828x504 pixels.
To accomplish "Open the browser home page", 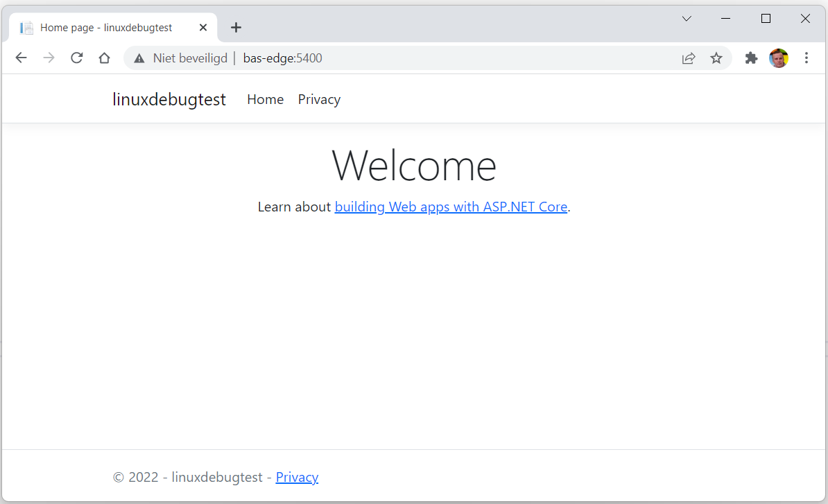I will (x=104, y=58).
